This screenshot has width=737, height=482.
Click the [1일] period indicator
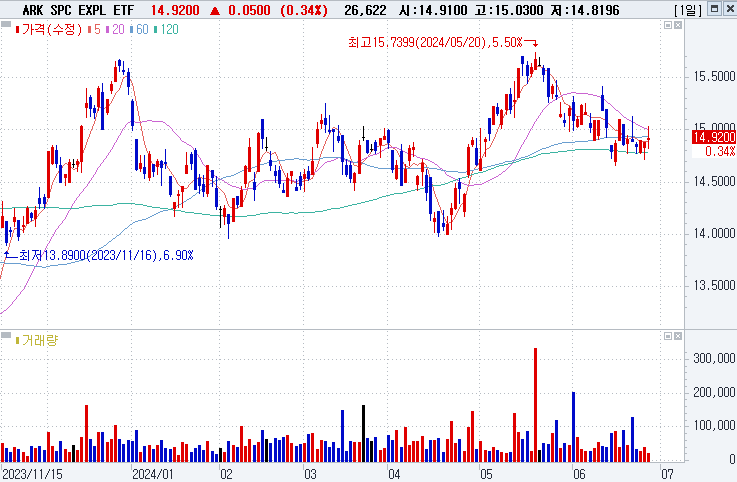pyautogui.click(x=688, y=10)
